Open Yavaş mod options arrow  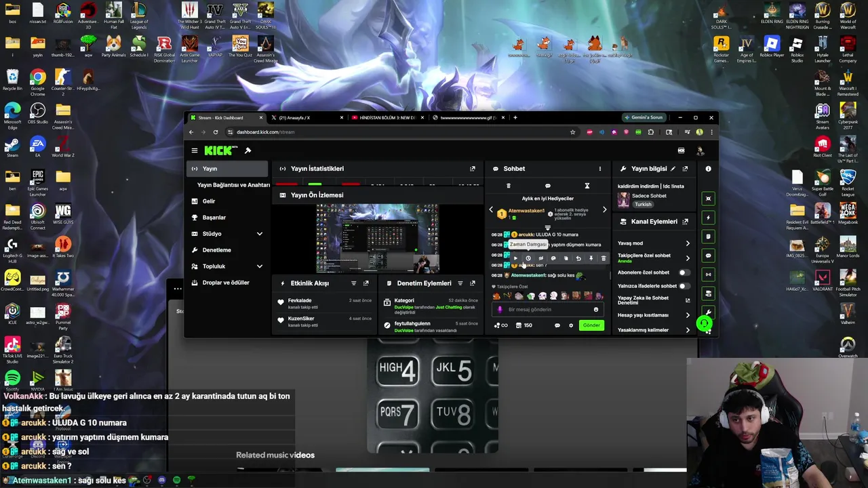(x=688, y=243)
